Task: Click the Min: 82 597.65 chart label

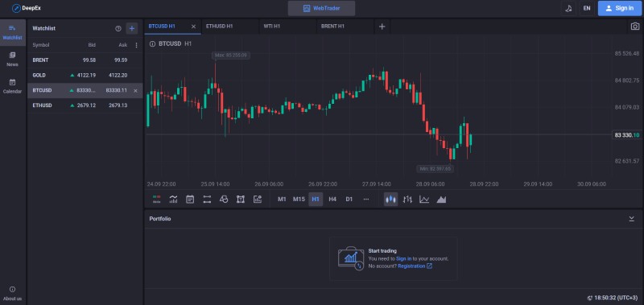Action: click(x=435, y=169)
